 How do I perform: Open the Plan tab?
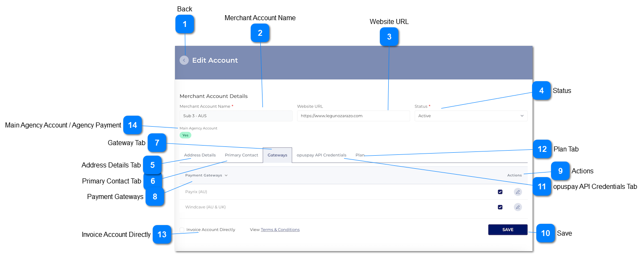360,155
